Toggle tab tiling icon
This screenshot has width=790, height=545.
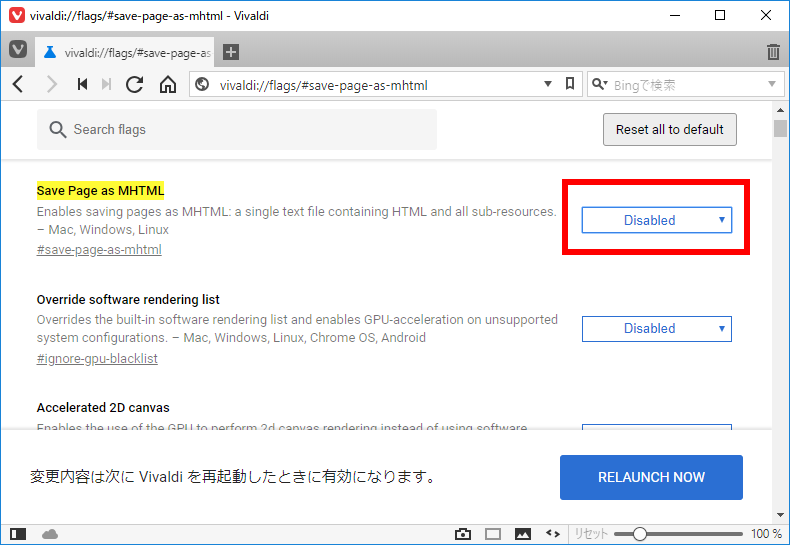pos(493,534)
